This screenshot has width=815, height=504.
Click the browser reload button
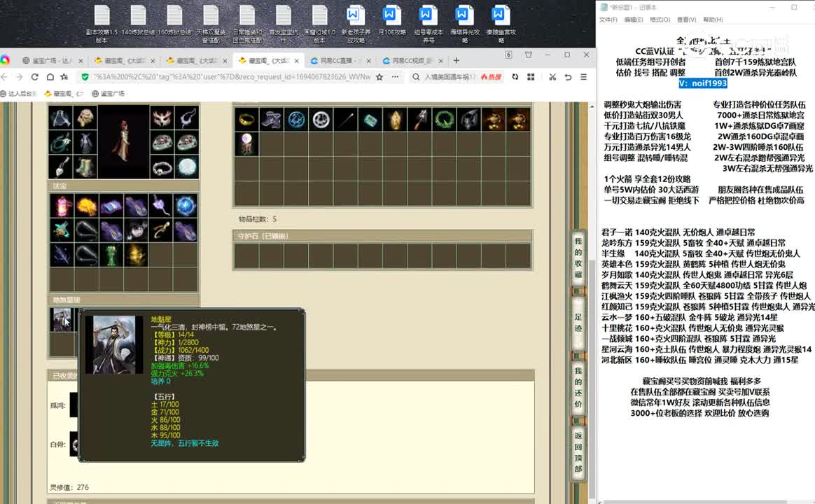[35, 77]
